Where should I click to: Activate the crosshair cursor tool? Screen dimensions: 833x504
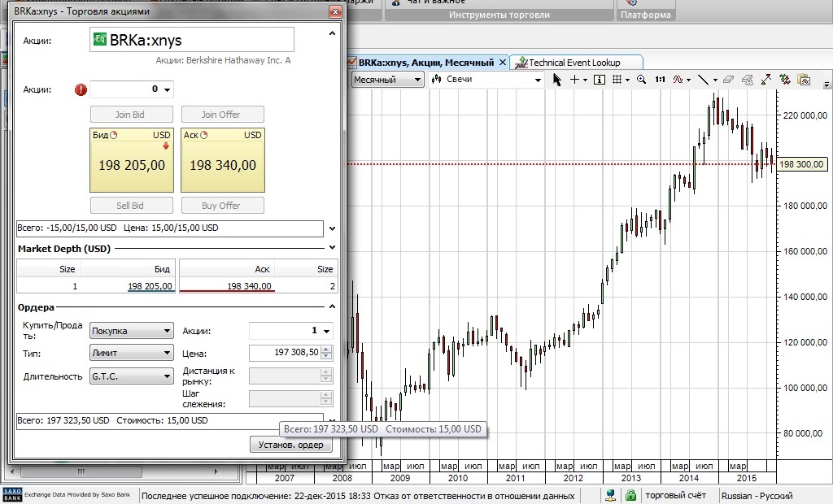click(574, 80)
